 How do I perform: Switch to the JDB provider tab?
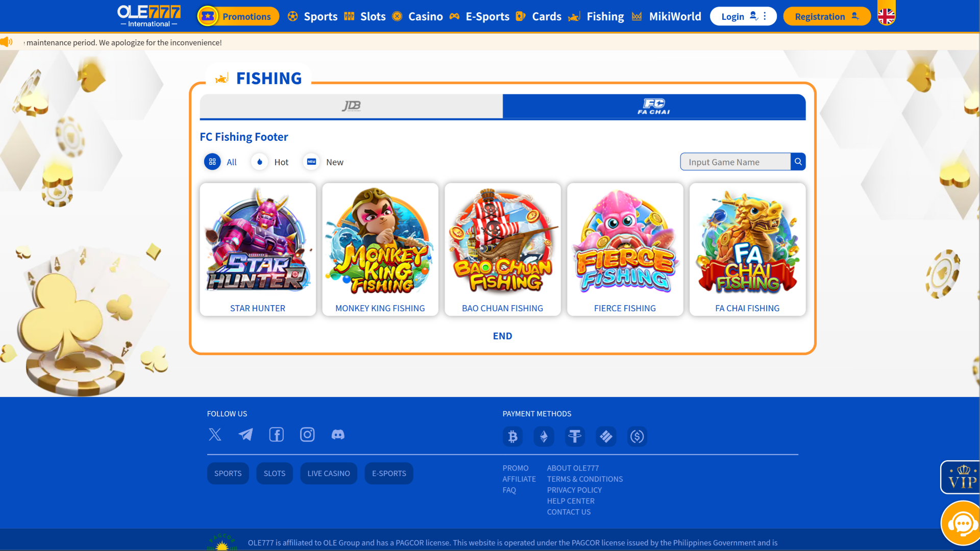pyautogui.click(x=351, y=106)
